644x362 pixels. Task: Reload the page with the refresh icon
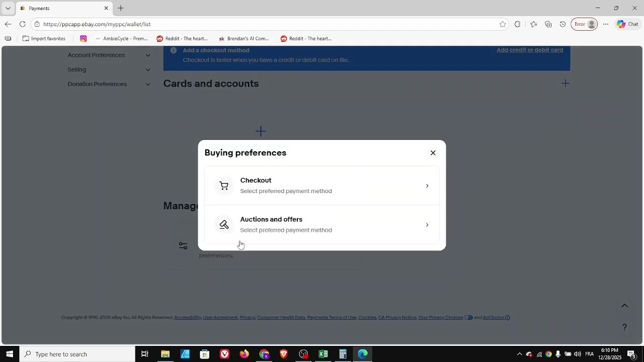point(22,24)
